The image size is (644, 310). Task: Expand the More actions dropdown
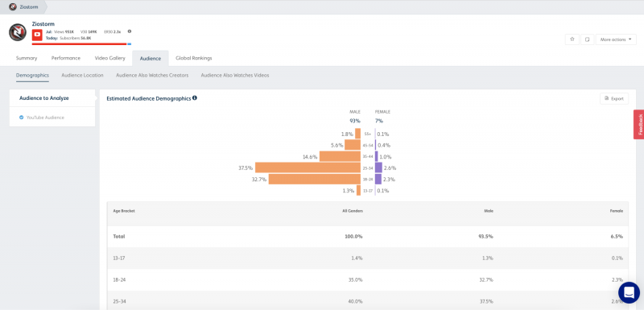click(x=616, y=39)
